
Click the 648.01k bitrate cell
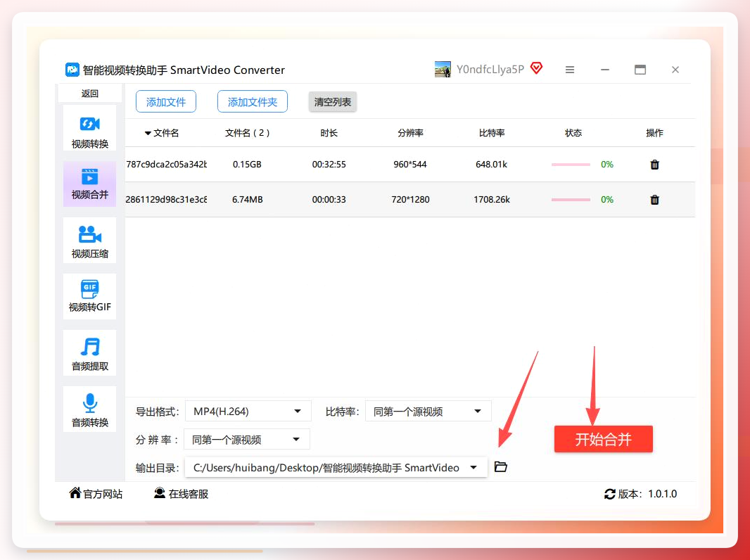coord(491,165)
